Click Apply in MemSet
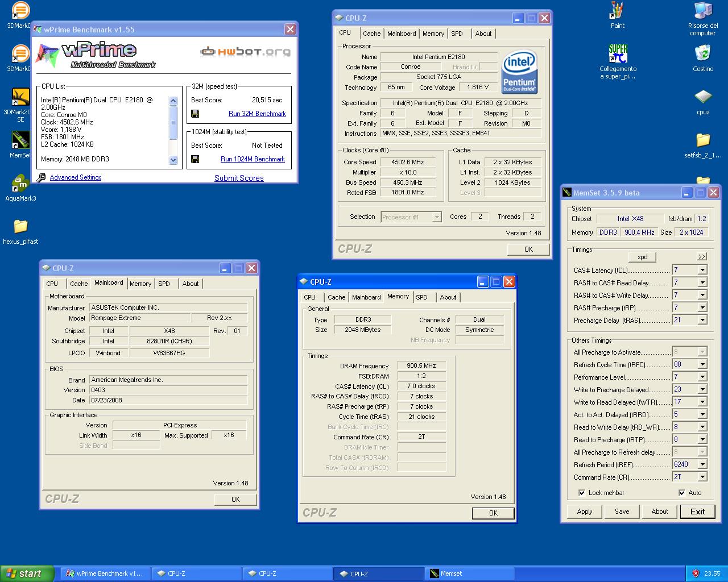 pos(585,512)
